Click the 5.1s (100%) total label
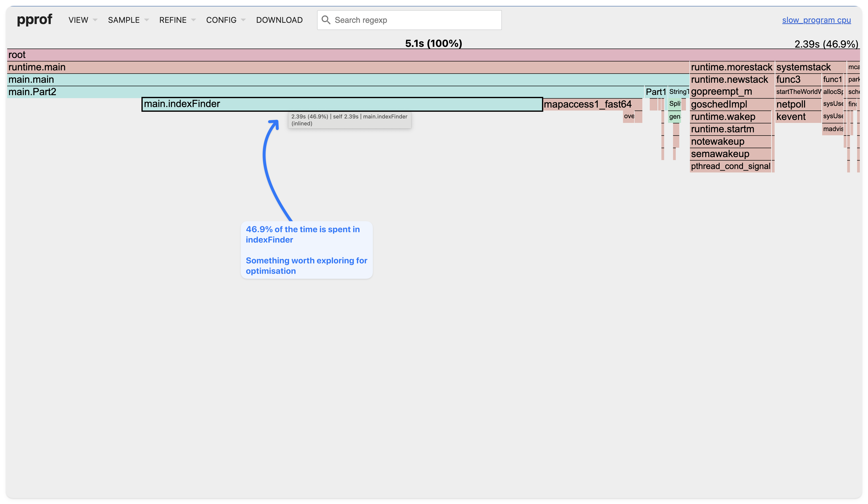The width and height of the screenshot is (868, 504). pos(433,43)
